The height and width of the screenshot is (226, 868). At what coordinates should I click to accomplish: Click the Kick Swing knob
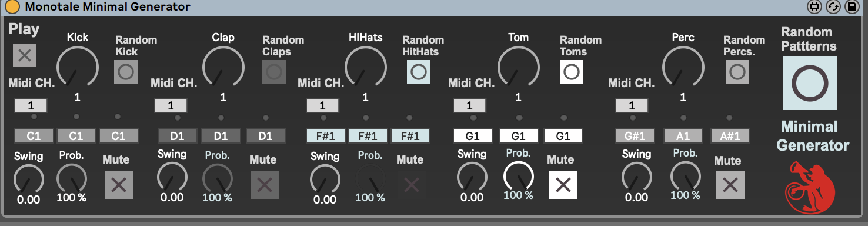pos(28,178)
